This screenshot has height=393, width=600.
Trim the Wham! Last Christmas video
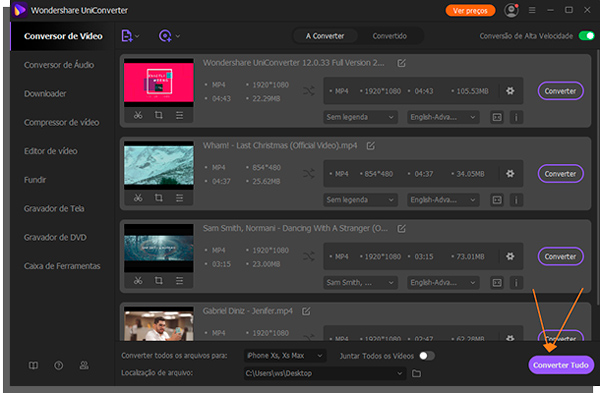138,198
